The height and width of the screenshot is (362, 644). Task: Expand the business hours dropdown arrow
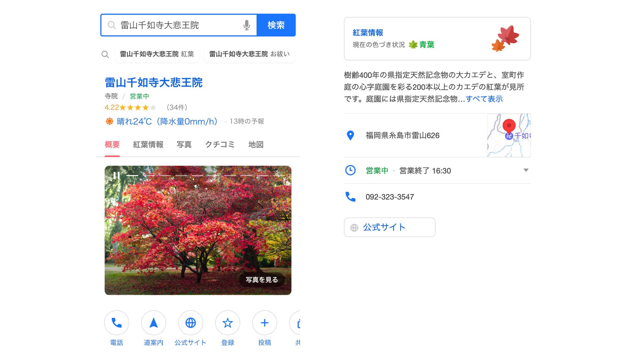click(x=526, y=170)
